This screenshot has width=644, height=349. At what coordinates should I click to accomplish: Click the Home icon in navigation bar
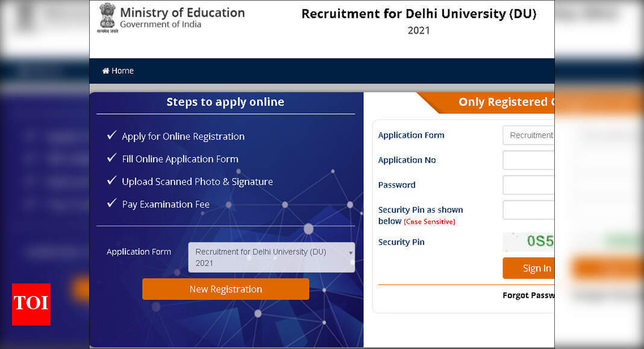click(105, 70)
